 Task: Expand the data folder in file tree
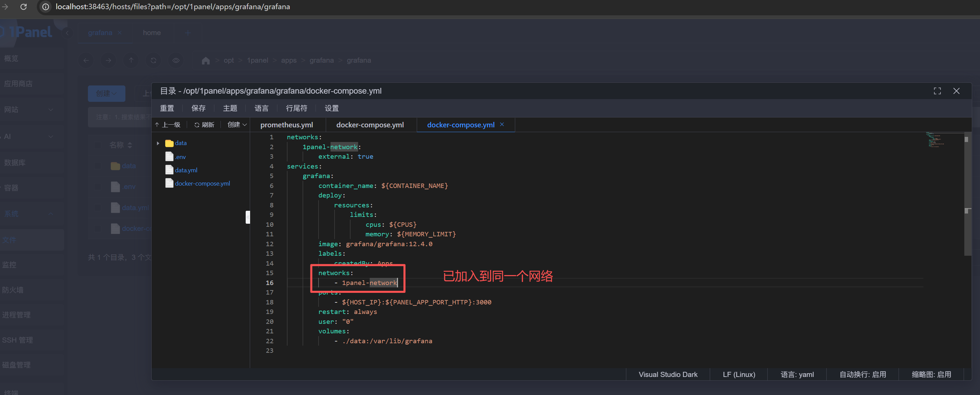158,143
